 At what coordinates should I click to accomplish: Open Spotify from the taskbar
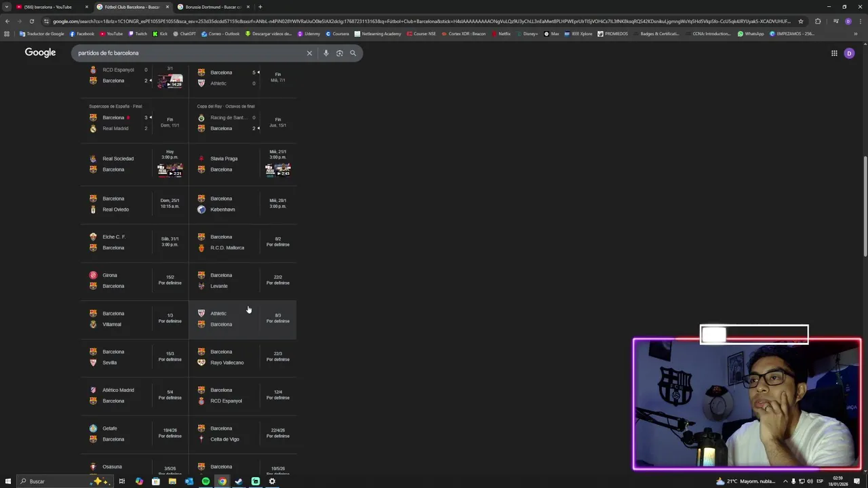pyautogui.click(x=205, y=481)
